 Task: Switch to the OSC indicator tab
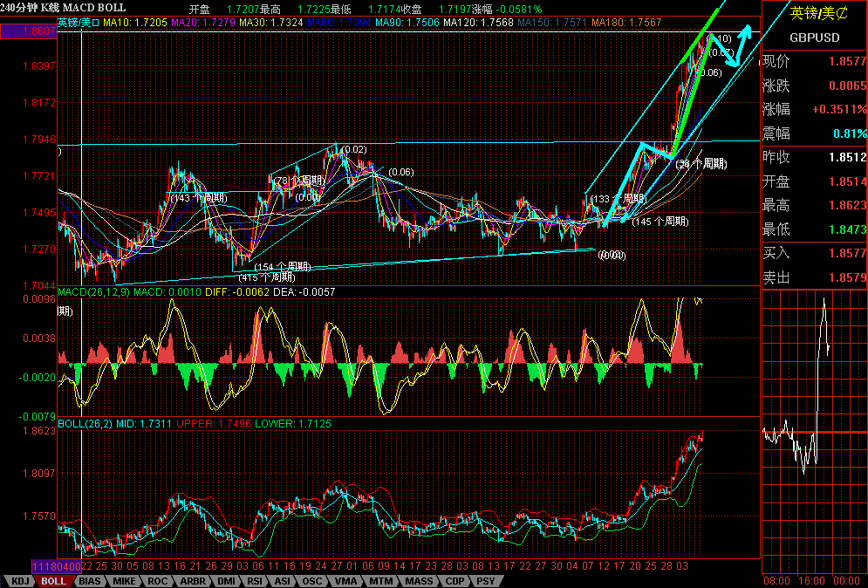tap(312, 581)
